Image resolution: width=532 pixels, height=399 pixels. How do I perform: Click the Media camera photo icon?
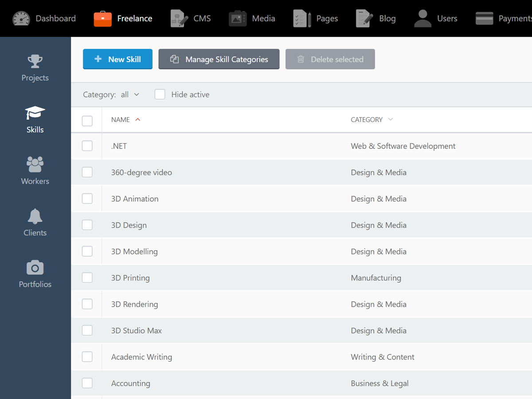[238, 19]
